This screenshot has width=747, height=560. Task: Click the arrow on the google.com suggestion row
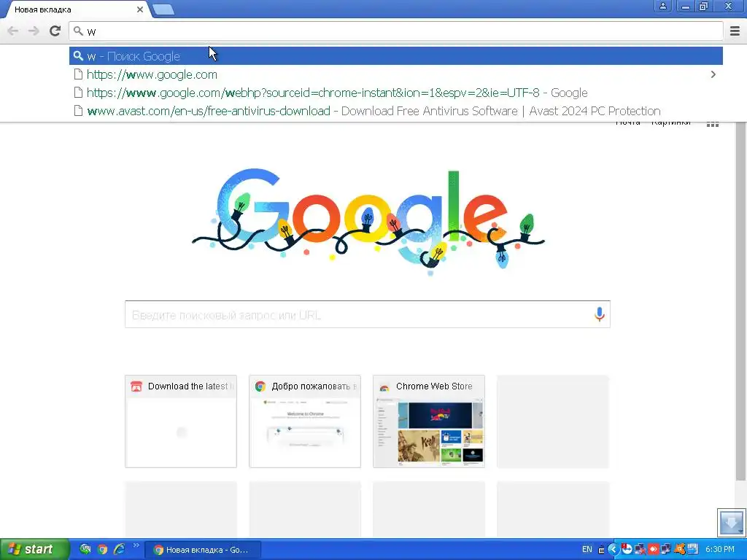click(x=713, y=74)
